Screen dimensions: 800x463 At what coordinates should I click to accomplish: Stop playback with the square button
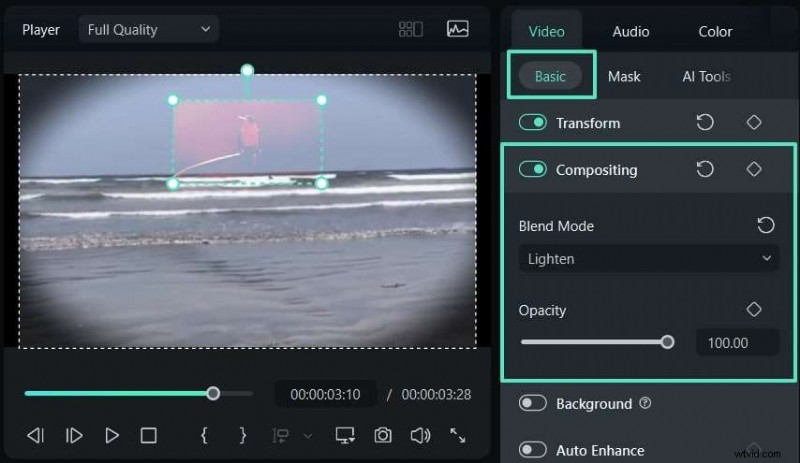coord(148,435)
